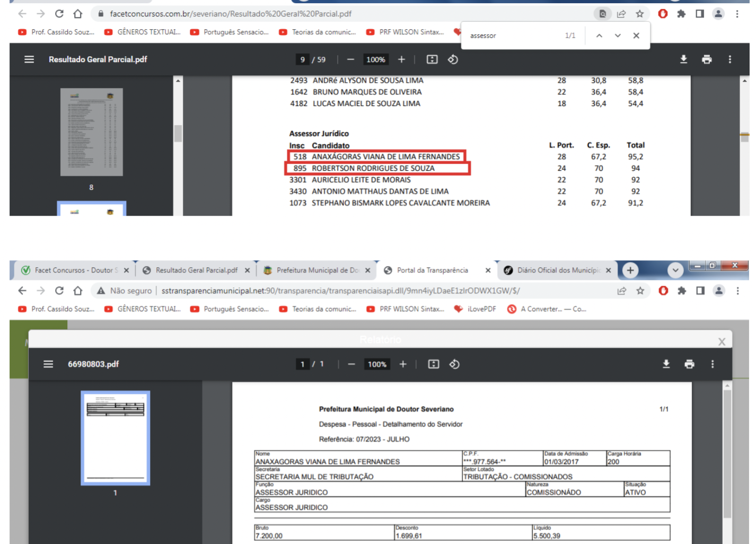This screenshot has height=544, width=756.
Task: Switch to the Diário Oficial dos Municípios tab
Action: (558, 270)
